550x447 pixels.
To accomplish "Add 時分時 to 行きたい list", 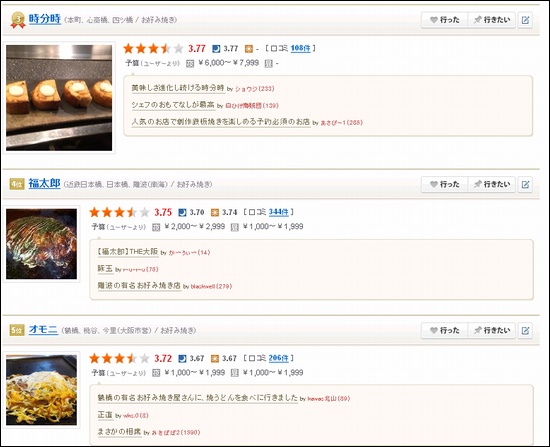I will [491, 20].
